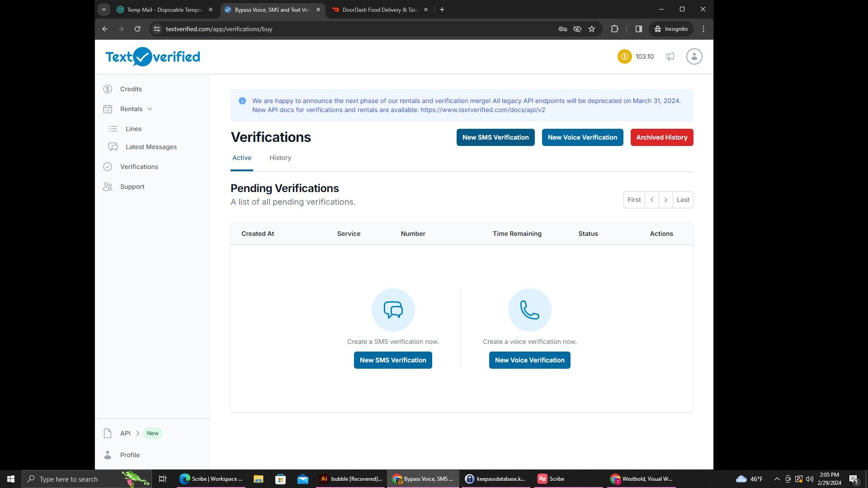Click the 46°F weather widget

(x=749, y=479)
